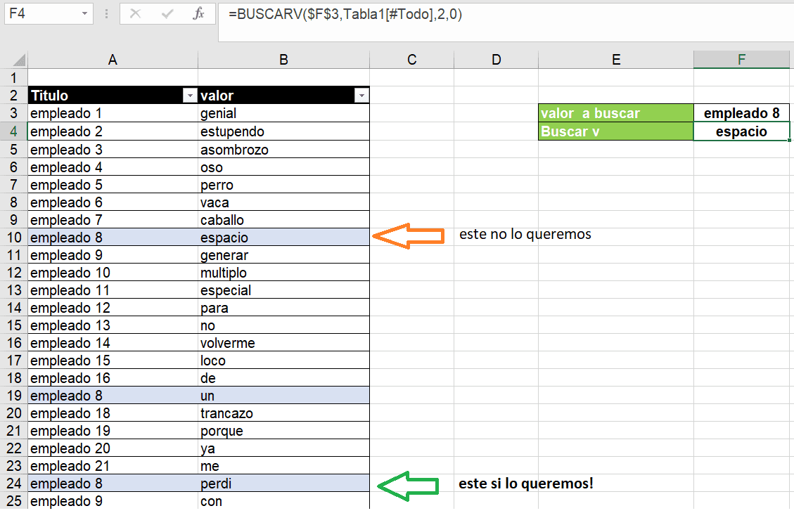Select column B header
This screenshot has width=794, height=532.
click(283, 60)
